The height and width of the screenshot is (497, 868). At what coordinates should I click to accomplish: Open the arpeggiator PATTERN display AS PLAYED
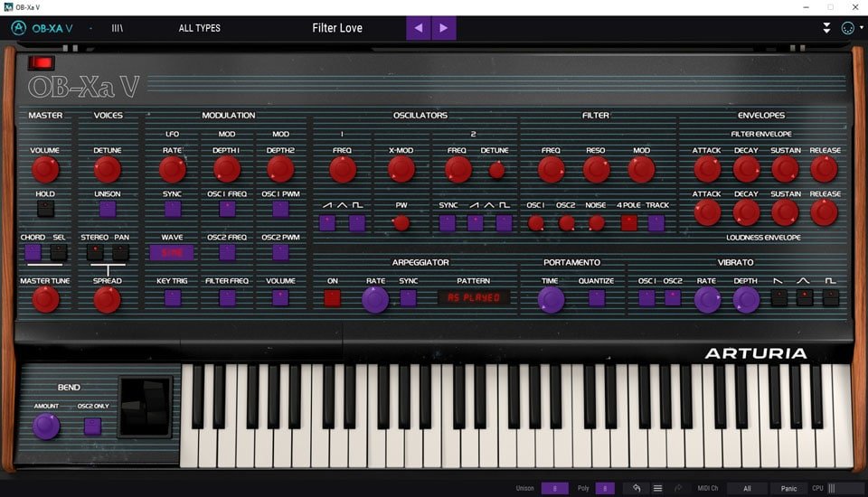pos(474,298)
